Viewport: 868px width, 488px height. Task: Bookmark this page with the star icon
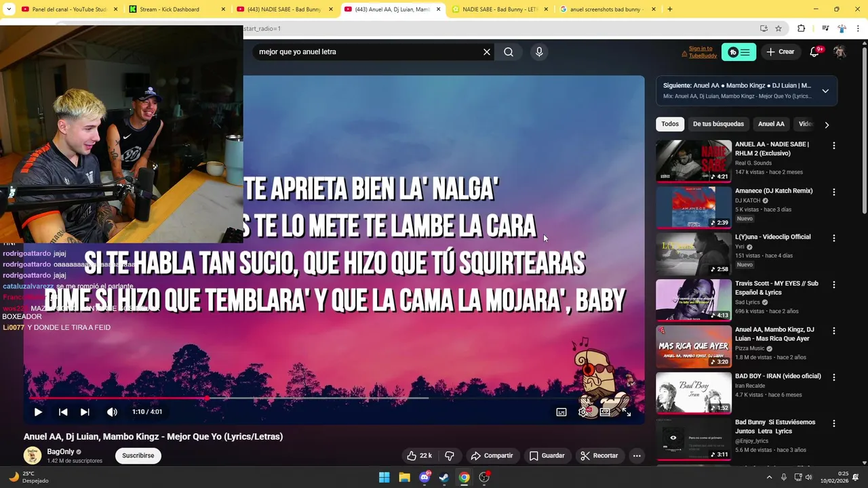tap(778, 28)
